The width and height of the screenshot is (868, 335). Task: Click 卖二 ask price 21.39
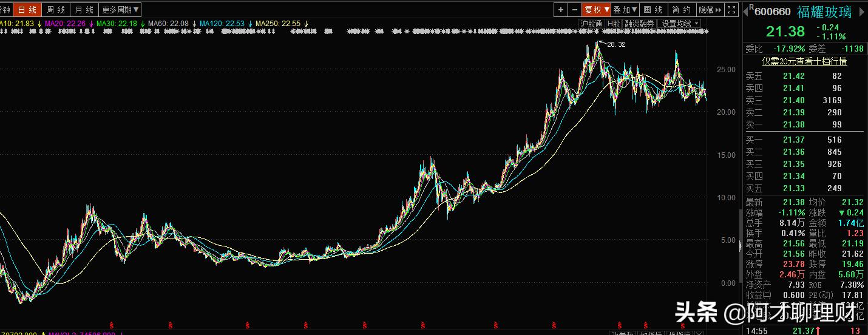click(793, 112)
